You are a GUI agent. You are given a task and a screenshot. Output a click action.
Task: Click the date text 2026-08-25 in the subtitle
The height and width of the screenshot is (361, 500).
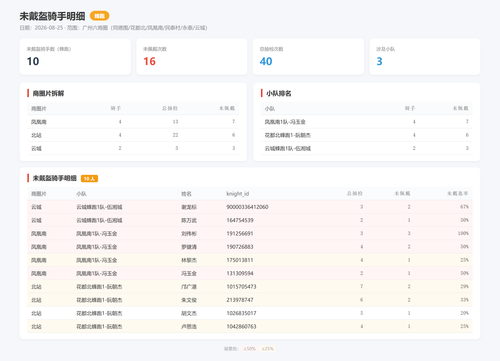pyautogui.click(x=49, y=28)
